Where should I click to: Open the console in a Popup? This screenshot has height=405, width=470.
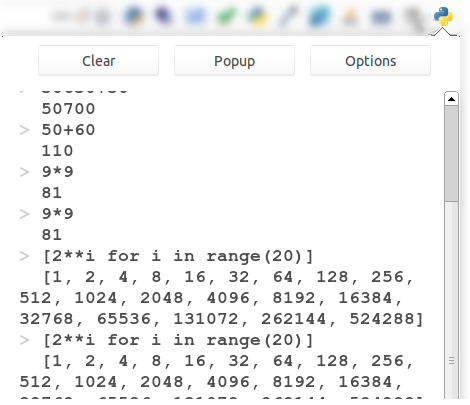(234, 61)
